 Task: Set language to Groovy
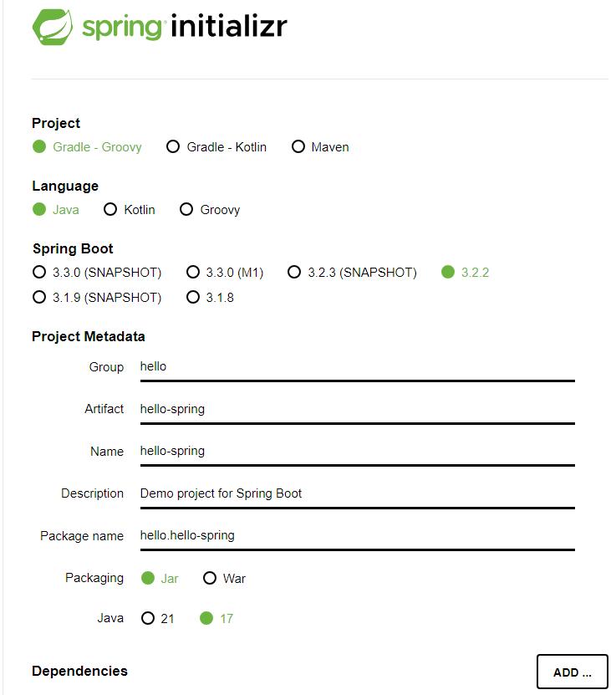click(186, 210)
